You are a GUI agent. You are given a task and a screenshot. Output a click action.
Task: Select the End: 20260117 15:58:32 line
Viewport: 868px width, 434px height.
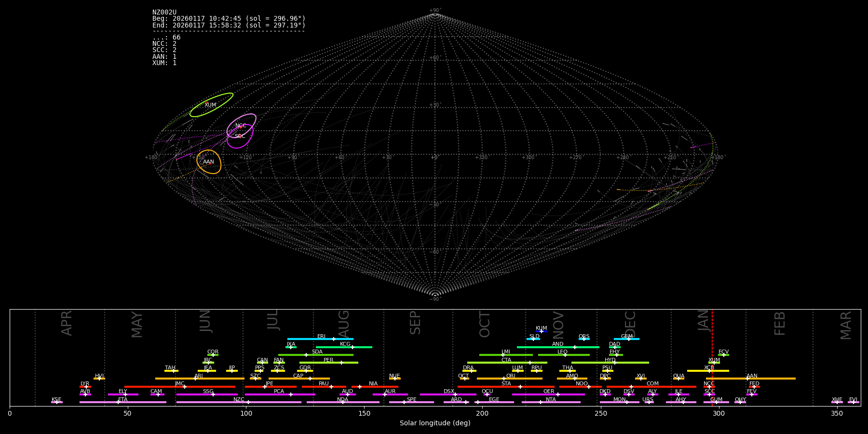point(229,25)
